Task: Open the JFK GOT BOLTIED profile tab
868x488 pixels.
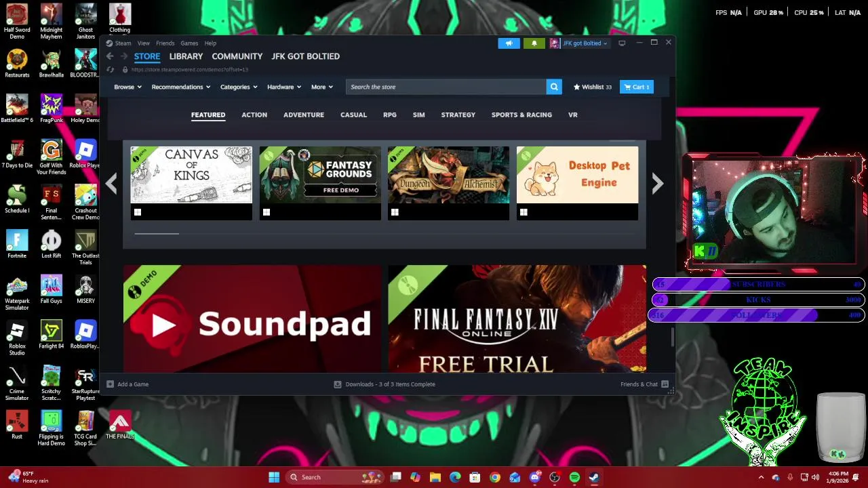Action: (x=306, y=56)
